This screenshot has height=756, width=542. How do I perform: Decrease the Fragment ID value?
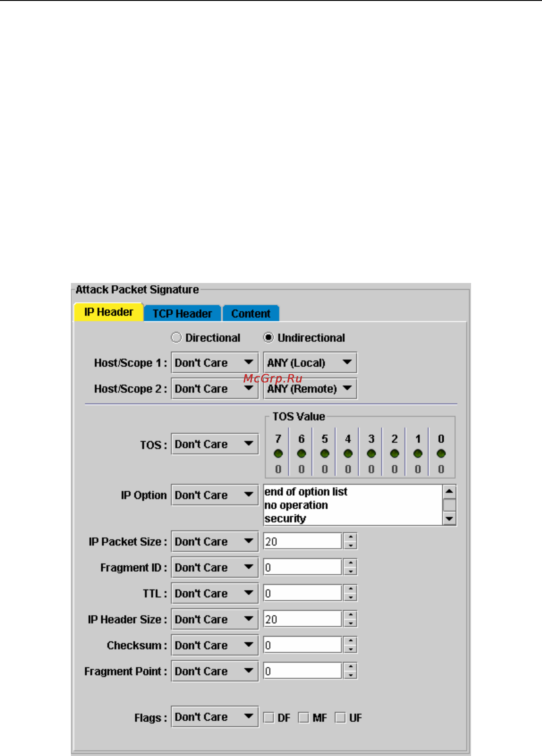coord(351,571)
